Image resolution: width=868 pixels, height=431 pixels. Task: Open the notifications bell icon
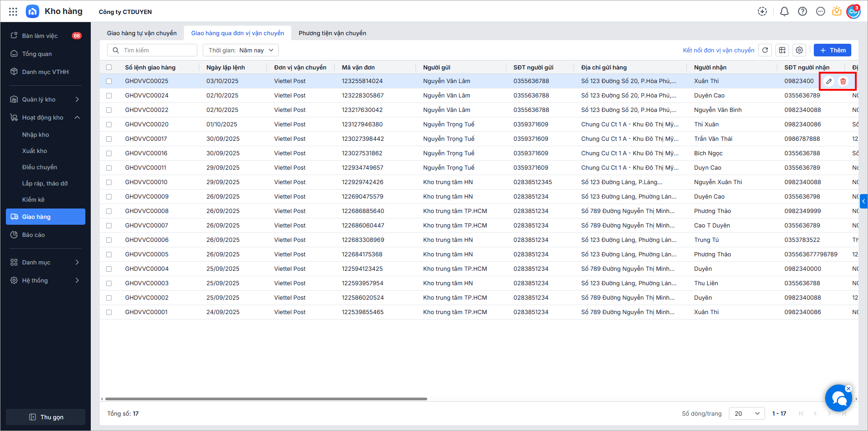[784, 12]
